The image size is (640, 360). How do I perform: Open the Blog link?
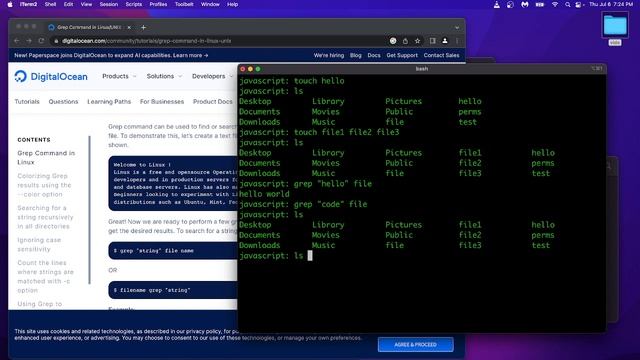pyautogui.click(x=356, y=56)
